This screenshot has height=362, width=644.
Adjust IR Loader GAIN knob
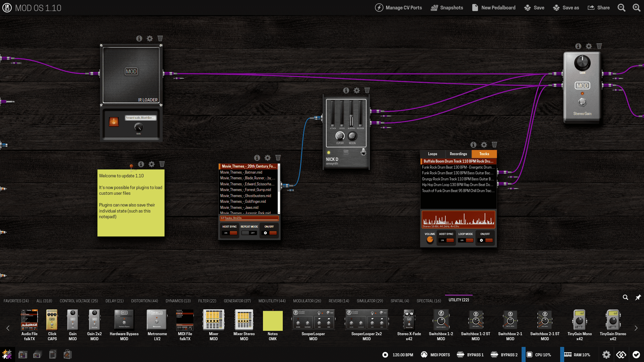pos(138,127)
